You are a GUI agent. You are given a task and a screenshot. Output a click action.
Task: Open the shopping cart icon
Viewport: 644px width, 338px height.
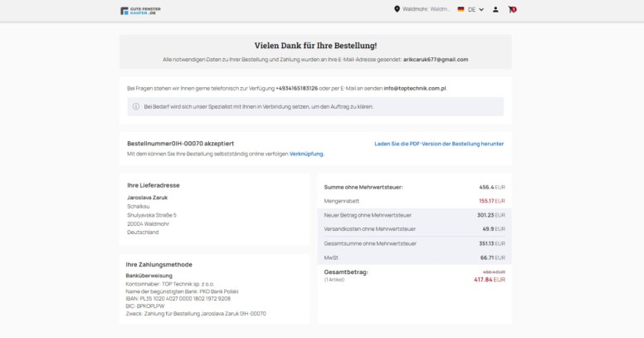[x=512, y=9]
